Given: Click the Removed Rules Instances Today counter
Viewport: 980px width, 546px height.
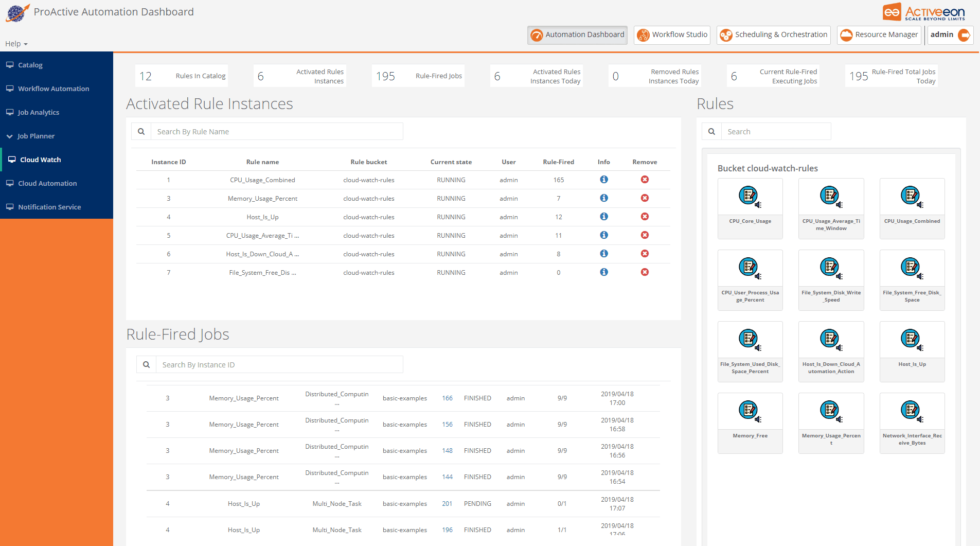Looking at the screenshot, I should point(654,76).
